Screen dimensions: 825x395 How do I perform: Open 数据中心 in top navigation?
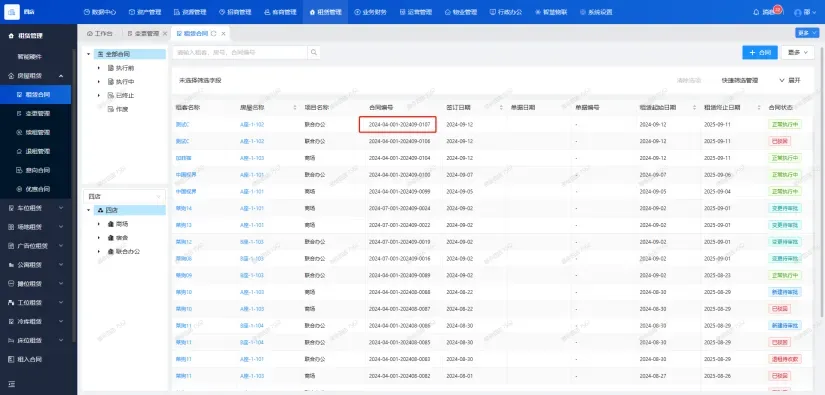tap(100, 12)
